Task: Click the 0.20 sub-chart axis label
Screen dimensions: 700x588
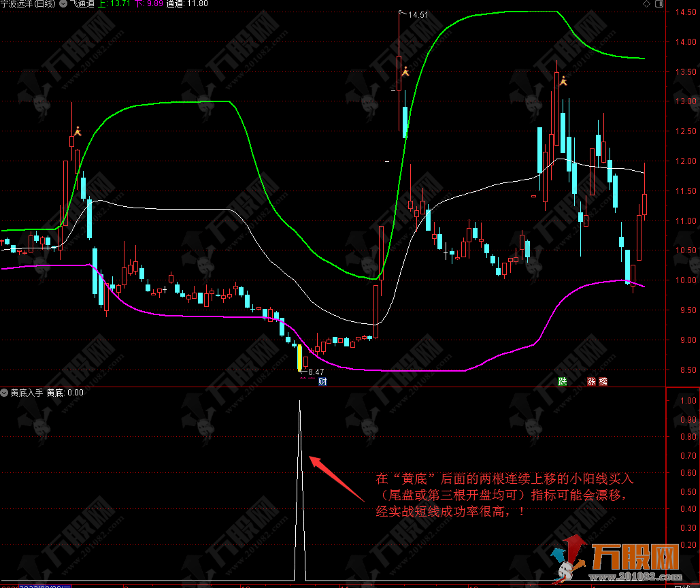Action: click(x=688, y=545)
